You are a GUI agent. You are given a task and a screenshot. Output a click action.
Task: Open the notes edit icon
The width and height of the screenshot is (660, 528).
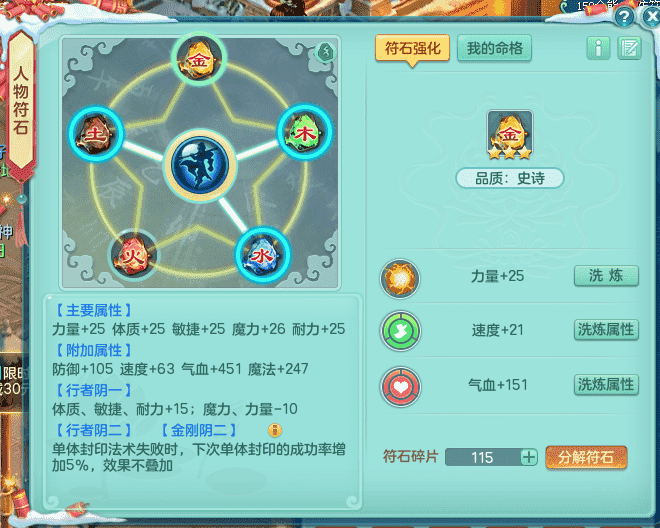629,48
